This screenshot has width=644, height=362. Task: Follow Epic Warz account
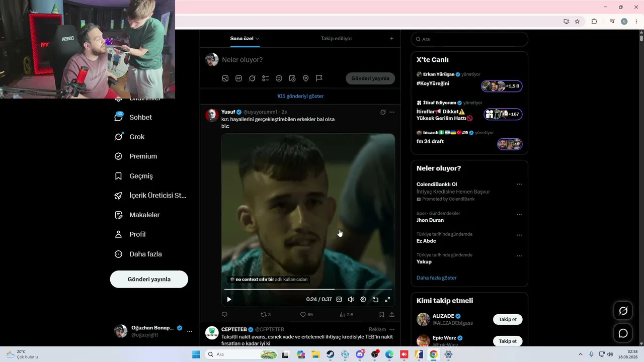click(508, 341)
